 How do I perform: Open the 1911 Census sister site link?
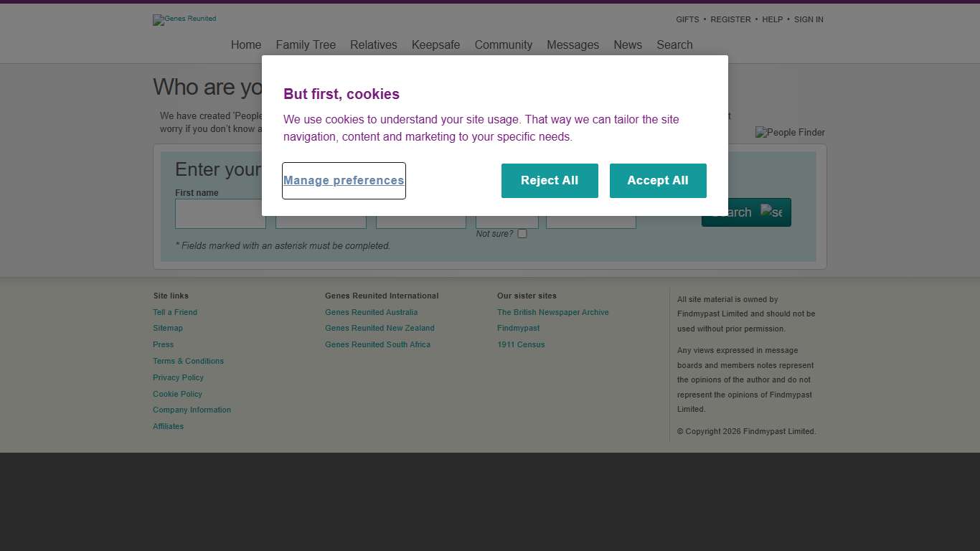click(x=521, y=344)
